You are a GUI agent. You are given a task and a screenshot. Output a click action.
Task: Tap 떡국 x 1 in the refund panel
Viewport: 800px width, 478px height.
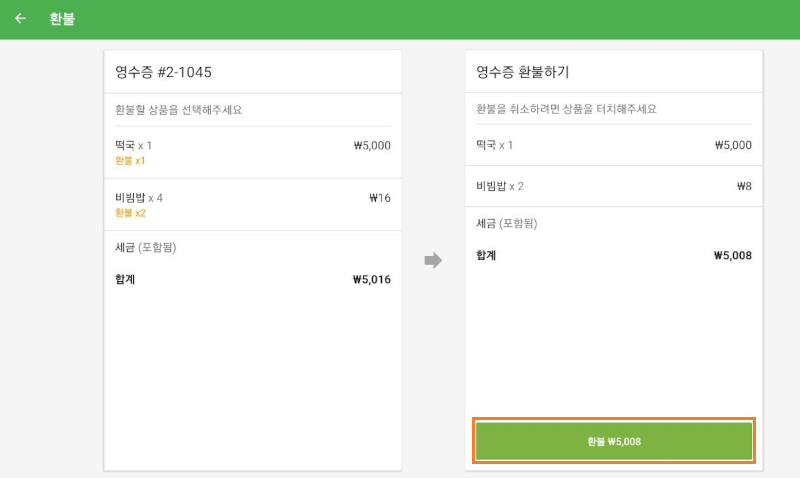point(495,146)
